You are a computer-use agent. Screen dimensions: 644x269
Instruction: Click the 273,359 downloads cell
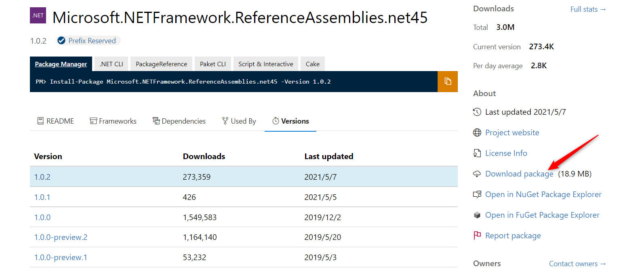197,177
